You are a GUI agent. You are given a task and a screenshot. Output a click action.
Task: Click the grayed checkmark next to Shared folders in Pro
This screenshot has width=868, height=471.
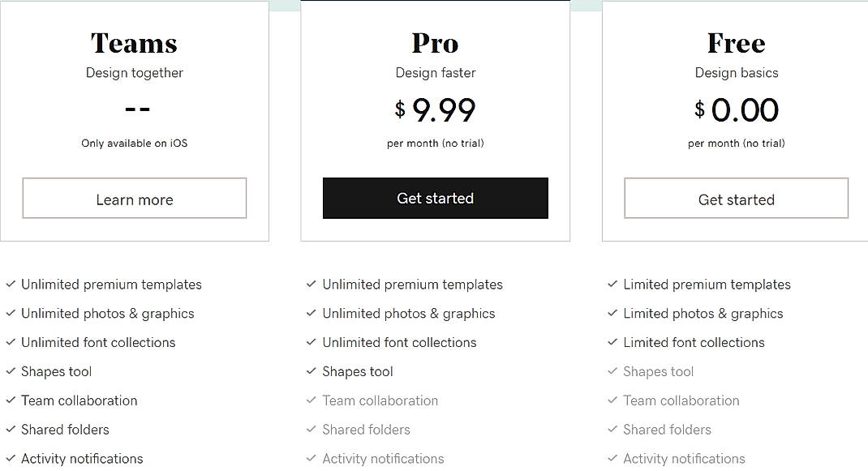tap(312, 430)
